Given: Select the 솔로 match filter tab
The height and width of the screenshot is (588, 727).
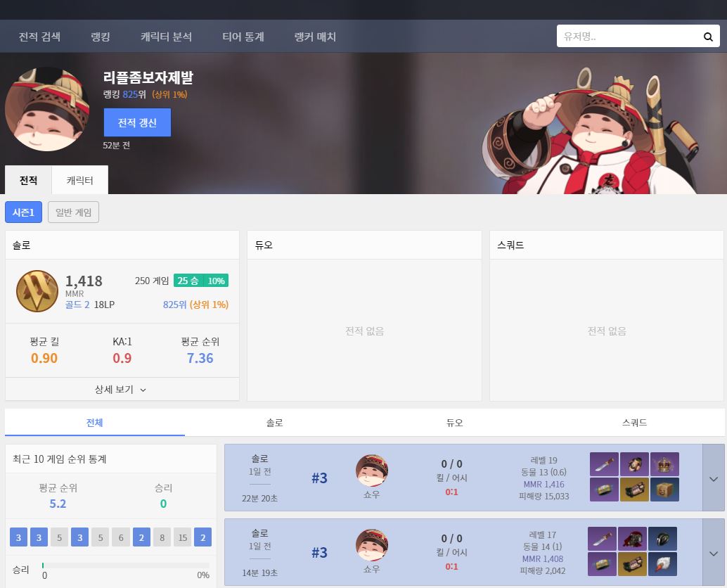Looking at the screenshot, I should 274,423.
